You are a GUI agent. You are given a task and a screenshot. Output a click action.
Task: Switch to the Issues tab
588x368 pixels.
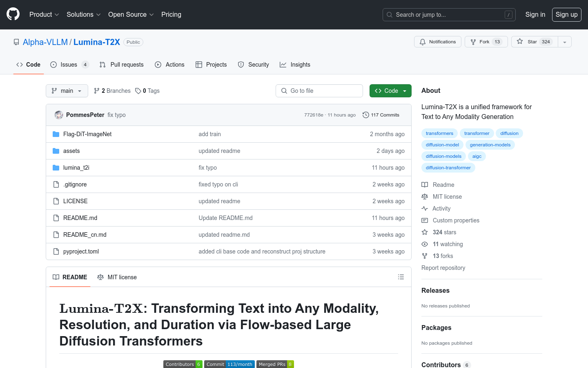(x=69, y=65)
